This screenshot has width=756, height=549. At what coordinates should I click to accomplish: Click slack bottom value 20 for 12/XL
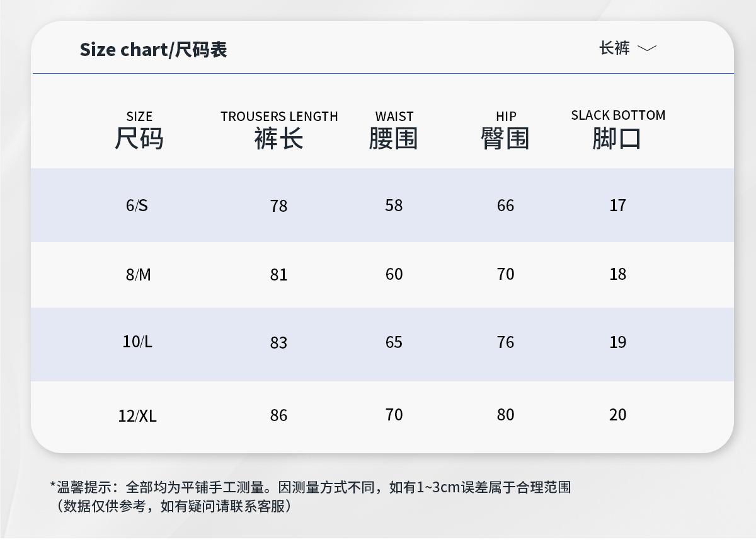click(617, 415)
